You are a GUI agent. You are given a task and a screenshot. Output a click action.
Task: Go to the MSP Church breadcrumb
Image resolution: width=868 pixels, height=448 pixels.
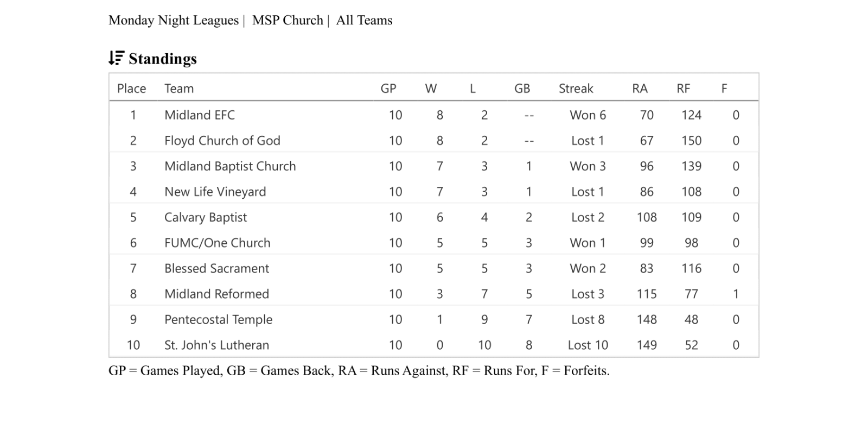(x=288, y=21)
